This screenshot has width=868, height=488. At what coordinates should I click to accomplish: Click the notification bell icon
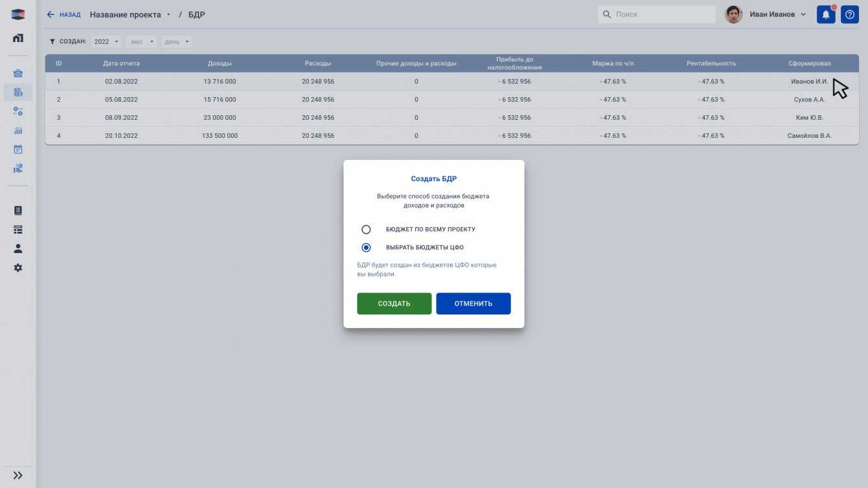[x=826, y=14]
